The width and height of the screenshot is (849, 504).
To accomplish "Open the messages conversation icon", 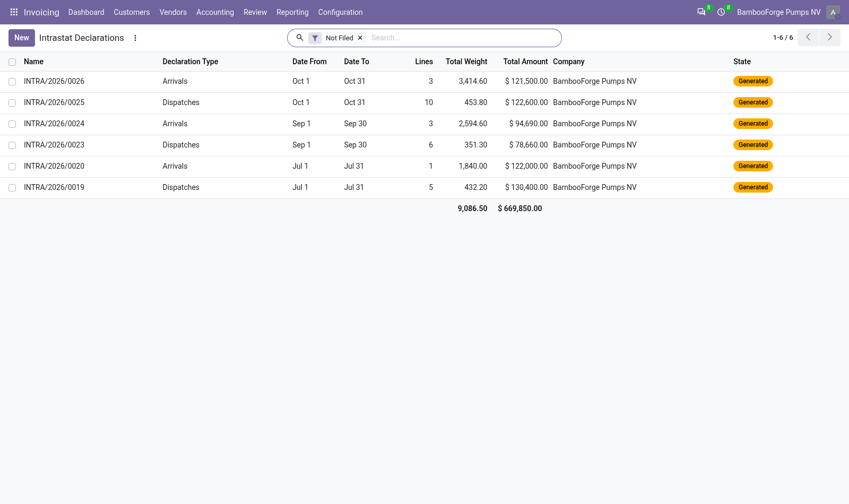I will (x=701, y=12).
